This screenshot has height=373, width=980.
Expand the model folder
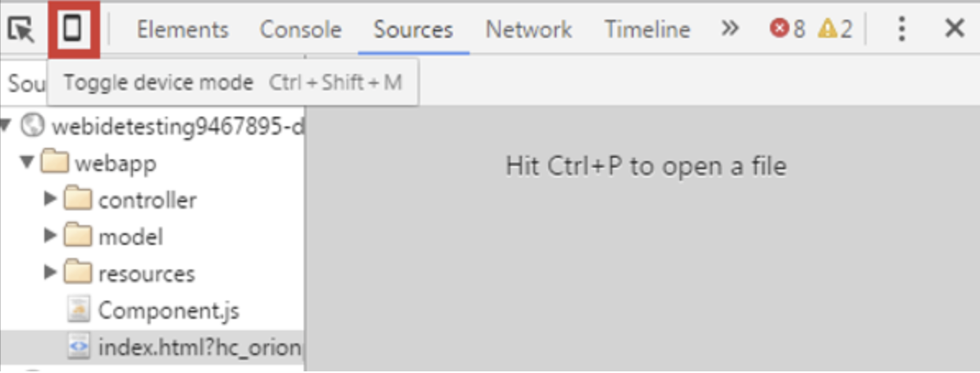[x=51, y=236]
